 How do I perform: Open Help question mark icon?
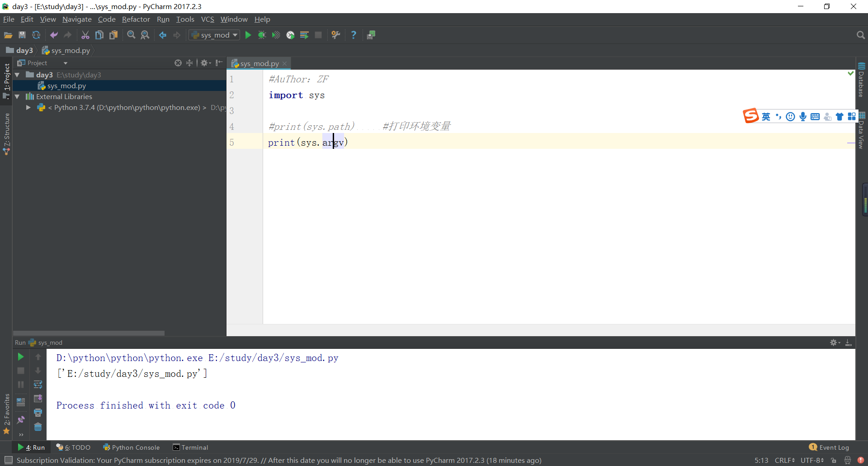(x=354, y=35)
